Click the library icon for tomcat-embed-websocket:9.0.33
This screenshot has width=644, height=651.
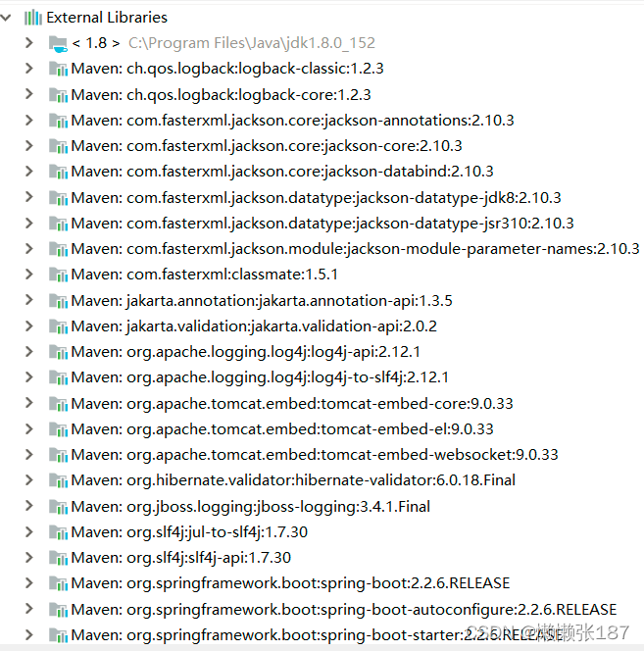[58, 456]
